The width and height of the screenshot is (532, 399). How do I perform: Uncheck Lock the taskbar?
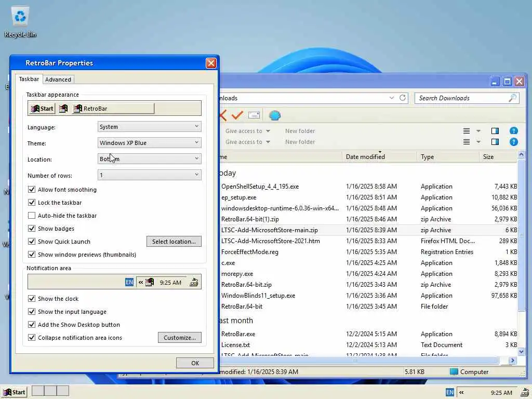32,203
